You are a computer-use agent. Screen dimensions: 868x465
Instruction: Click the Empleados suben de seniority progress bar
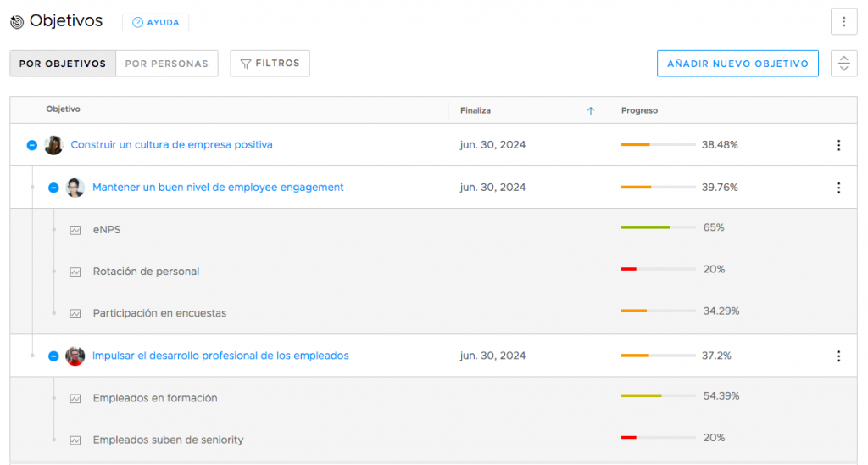(x=658, y=437)
